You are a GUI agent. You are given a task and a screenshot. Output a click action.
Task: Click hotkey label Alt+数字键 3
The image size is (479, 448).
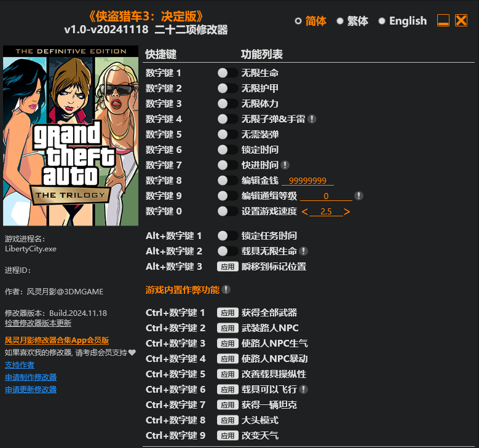(x=174, y=267)
